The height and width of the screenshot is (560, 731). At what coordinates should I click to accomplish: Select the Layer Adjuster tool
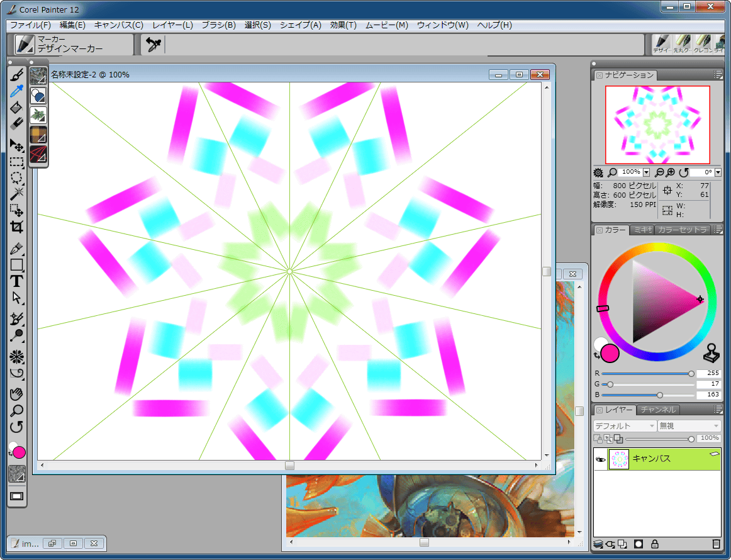pyautogui.click(x=16, y=145)
